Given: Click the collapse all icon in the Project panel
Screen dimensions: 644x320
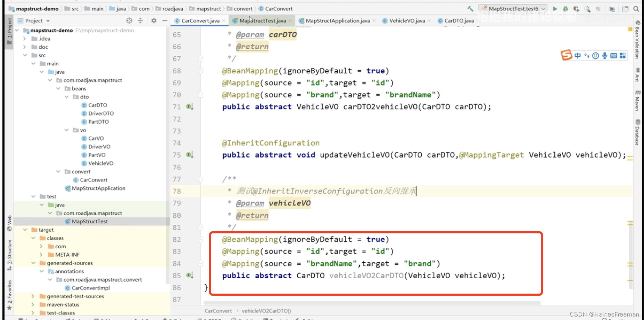Looking at the screenshot, I should tap(140, 21).
